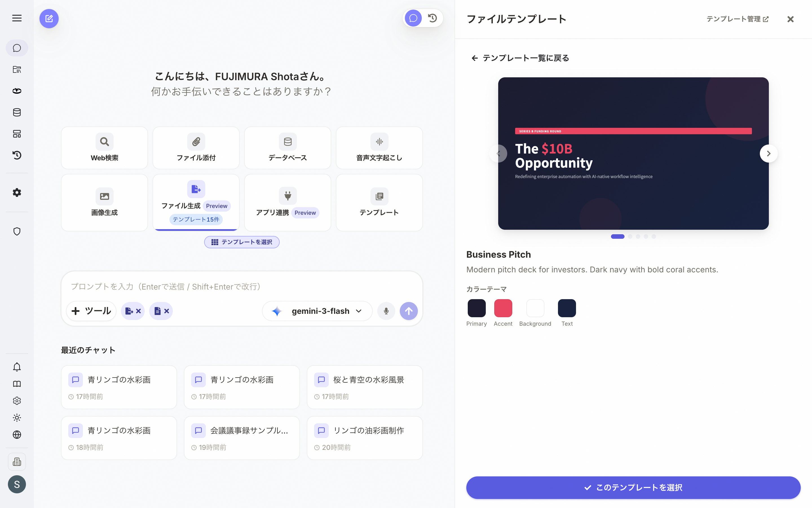Open the hamburger menu in the sidebar
The image size is (812, 508).
tap(17, 18)
